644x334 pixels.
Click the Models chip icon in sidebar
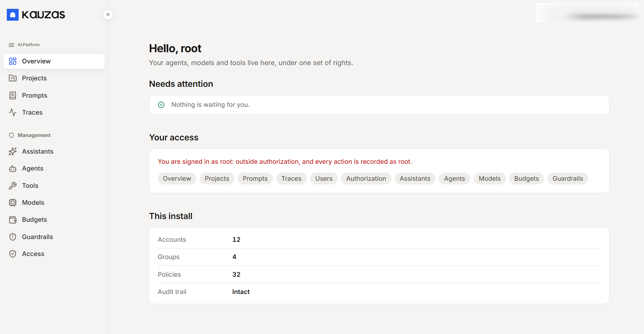(x=13, y=202)
